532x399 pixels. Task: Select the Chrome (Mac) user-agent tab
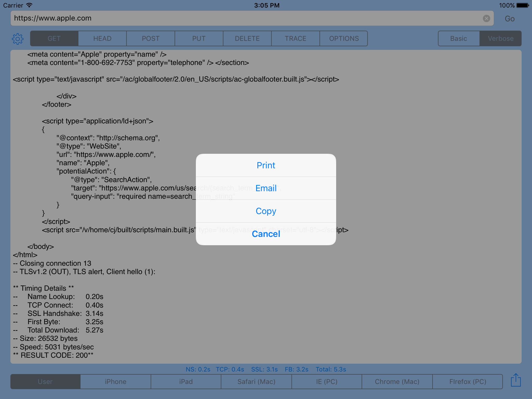click(x=397, y=382)
